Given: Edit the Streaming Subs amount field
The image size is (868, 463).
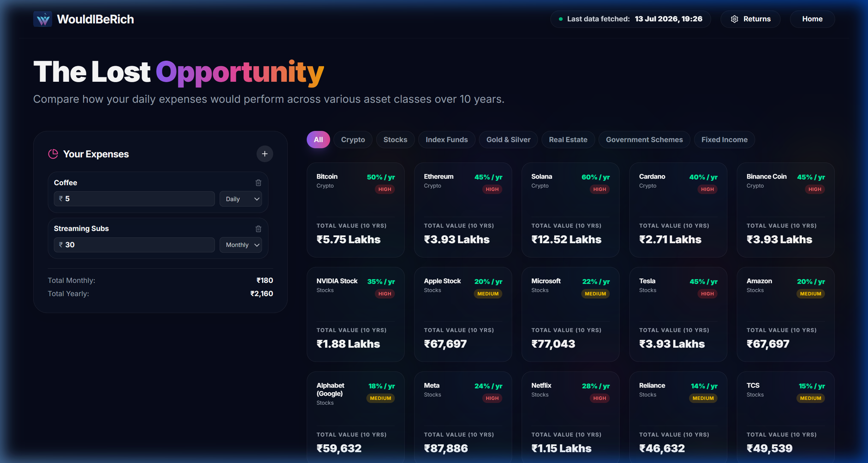Looking at the screenshot, I should 134,245.
